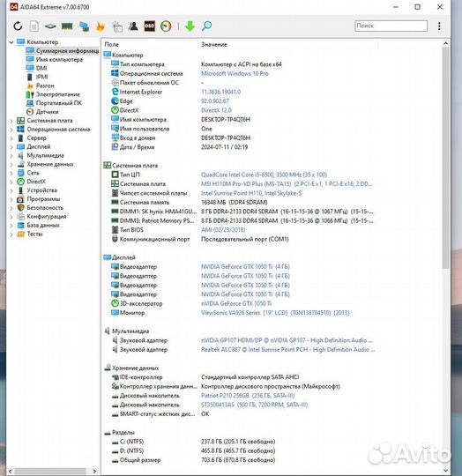
Task: Expand the Сеть tree node
Action: pyautogui.click(x=11, y=174)
